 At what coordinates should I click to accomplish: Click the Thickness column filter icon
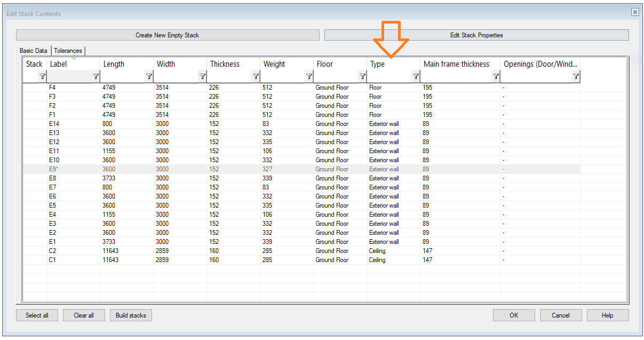click(x=256, y=77)
